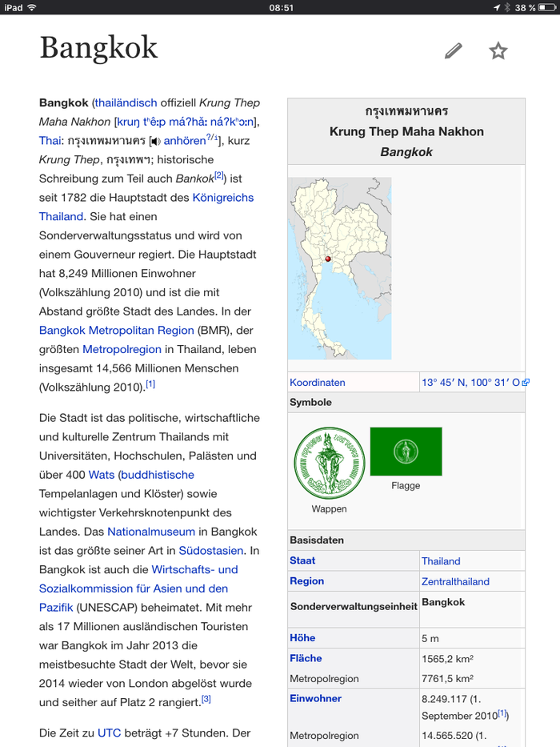Tap the Flagge caption
This screenshot has width=560, height=747.
406,486
